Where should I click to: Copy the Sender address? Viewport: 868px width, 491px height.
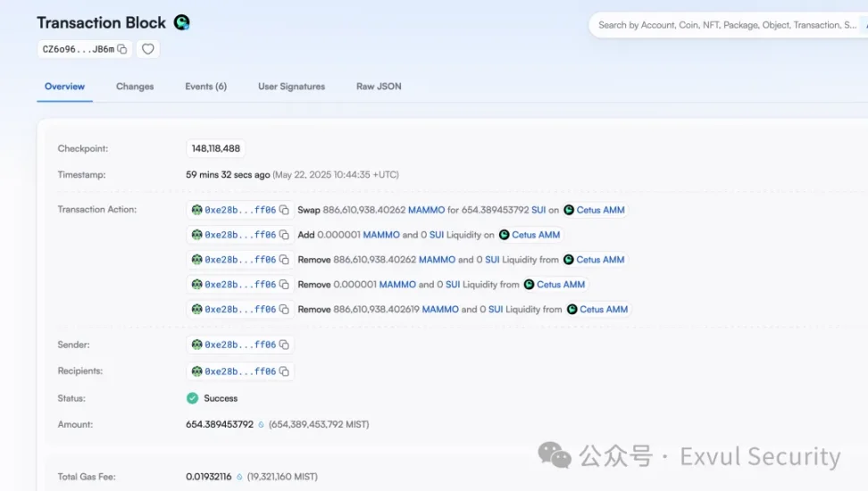[x=284, y=345]
